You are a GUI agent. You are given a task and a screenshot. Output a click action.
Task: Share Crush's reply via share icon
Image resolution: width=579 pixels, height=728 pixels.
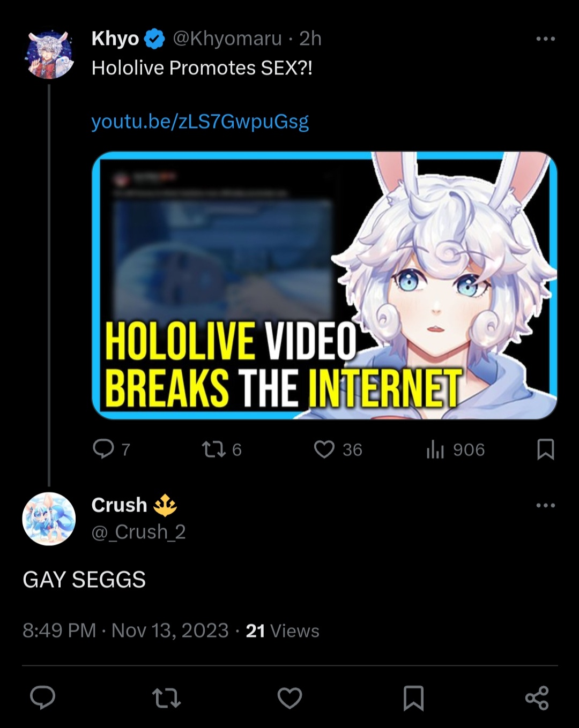(x=537, y=698)
